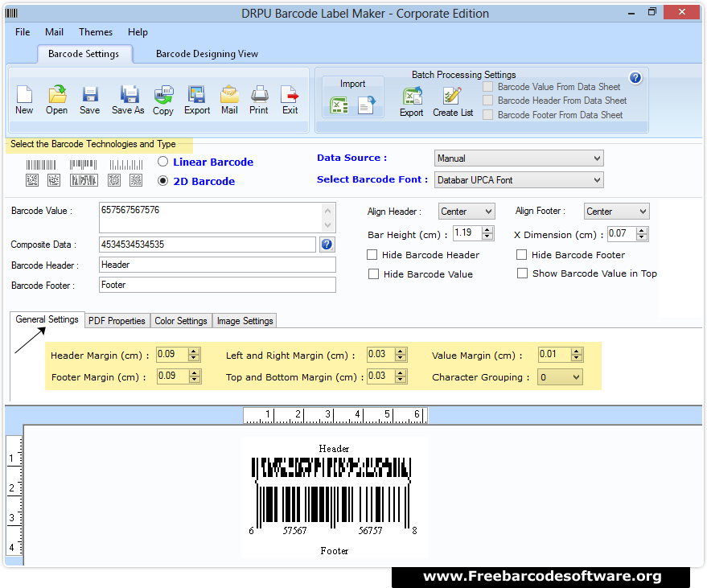
Task: Open the PDF Properties tab
Action: (117, 321)
